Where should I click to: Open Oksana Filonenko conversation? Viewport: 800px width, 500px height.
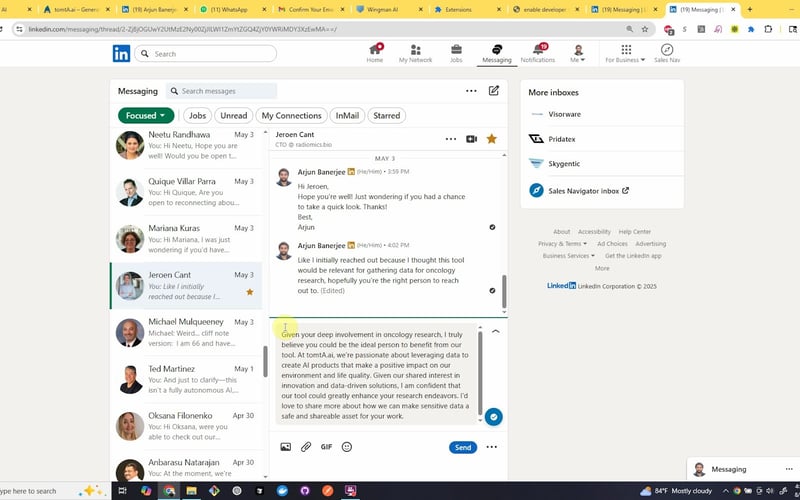(186, 427)
